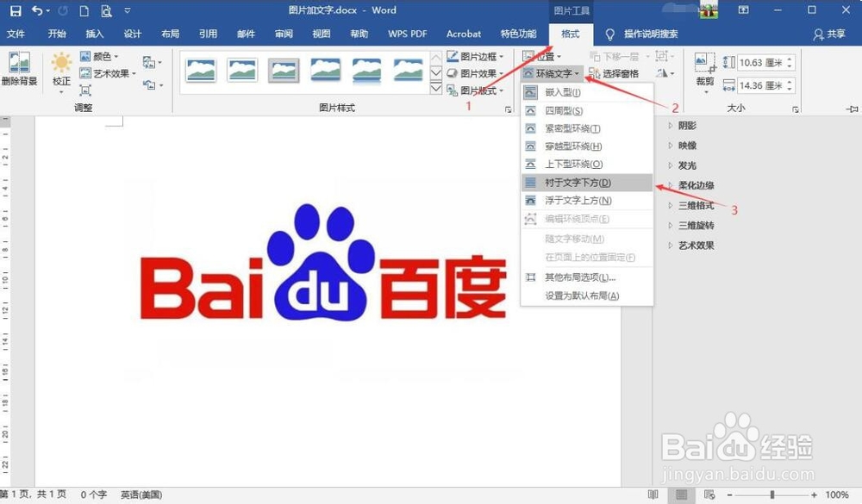This screenshot has width=862, height=504.
Task: Select the third picture style thumbnail with gray frame
Action: [284, 71]
